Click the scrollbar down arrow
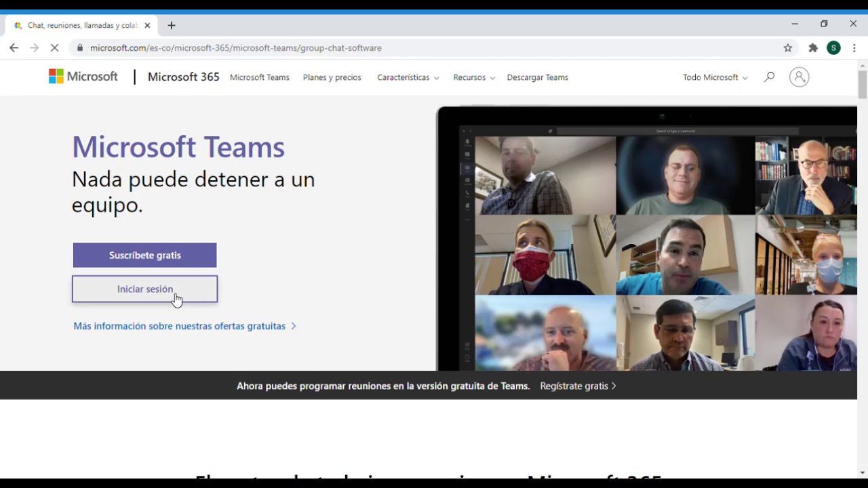868x488 pixels. tap(863, 472)
